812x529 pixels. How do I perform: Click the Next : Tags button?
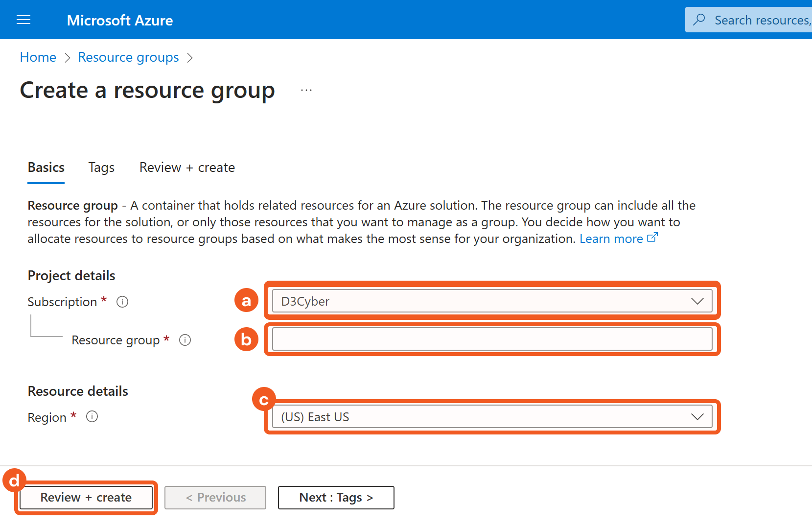point(336,498)
